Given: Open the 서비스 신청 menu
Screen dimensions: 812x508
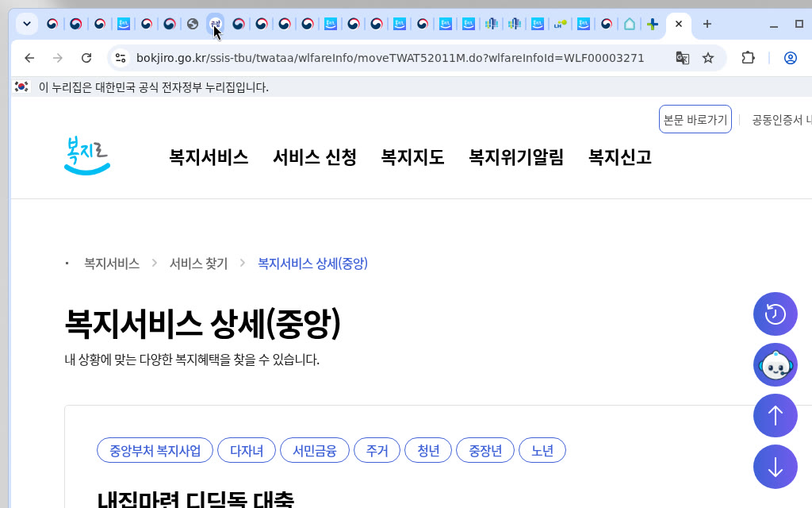Looking at the screenshot, I should (315, 157).
